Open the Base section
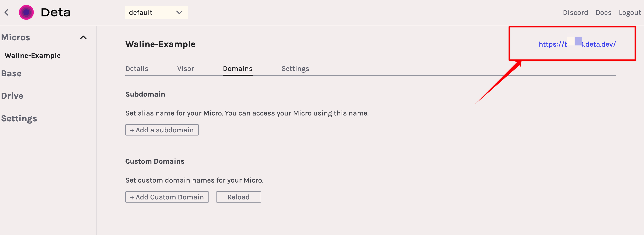The image size is (644, 235). pos(11,73)
